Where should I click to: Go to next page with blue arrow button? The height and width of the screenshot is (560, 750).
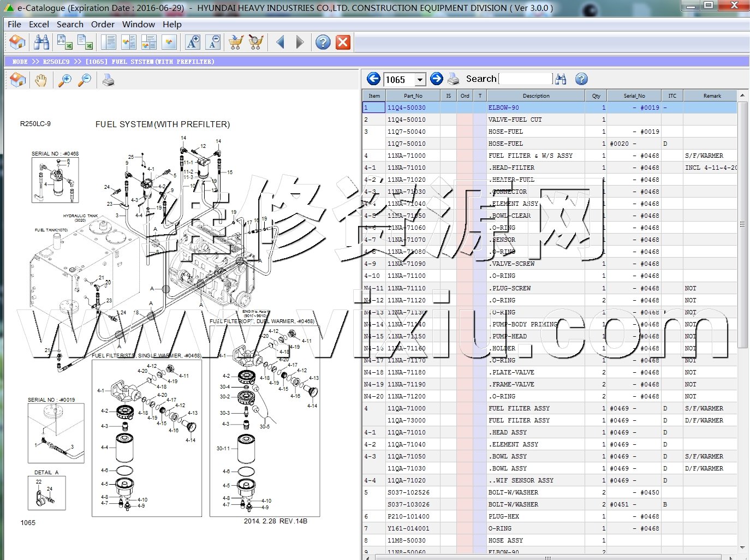(x=437, y=79)
